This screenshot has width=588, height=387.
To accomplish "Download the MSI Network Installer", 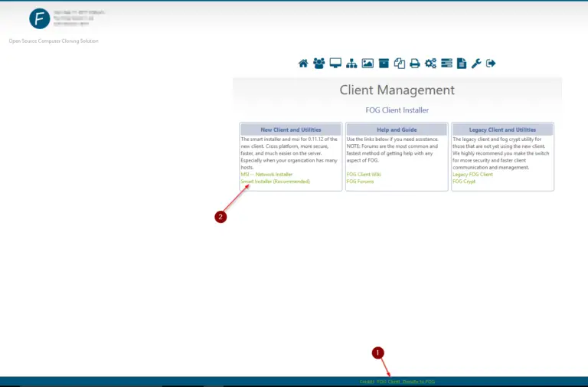I will point(266,175).
